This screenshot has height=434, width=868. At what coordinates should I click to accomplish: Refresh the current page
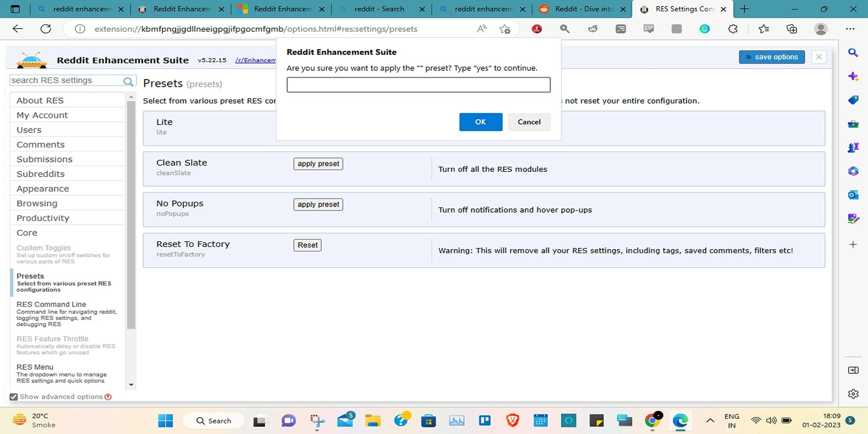46,29
